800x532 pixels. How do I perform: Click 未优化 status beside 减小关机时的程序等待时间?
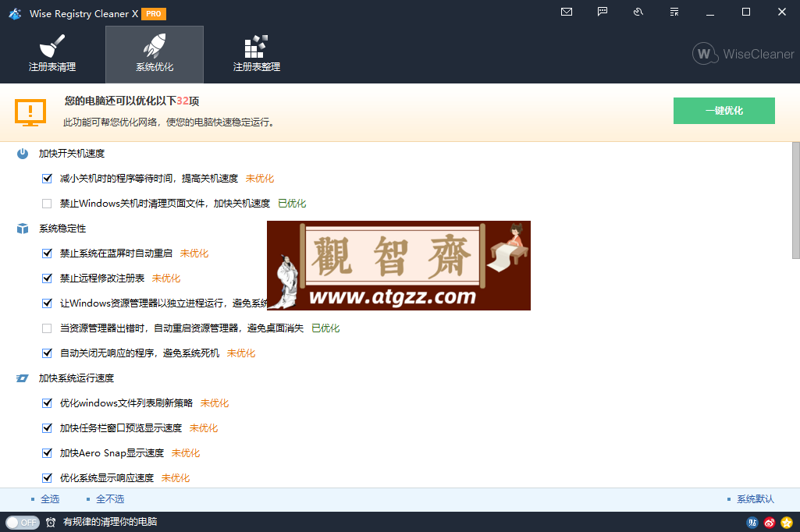coord(260,179)
